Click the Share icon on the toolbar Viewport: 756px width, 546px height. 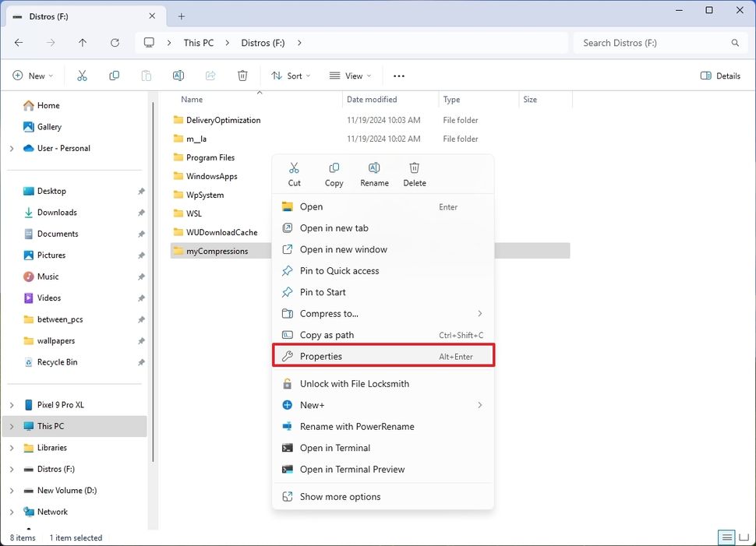[210, 76]
